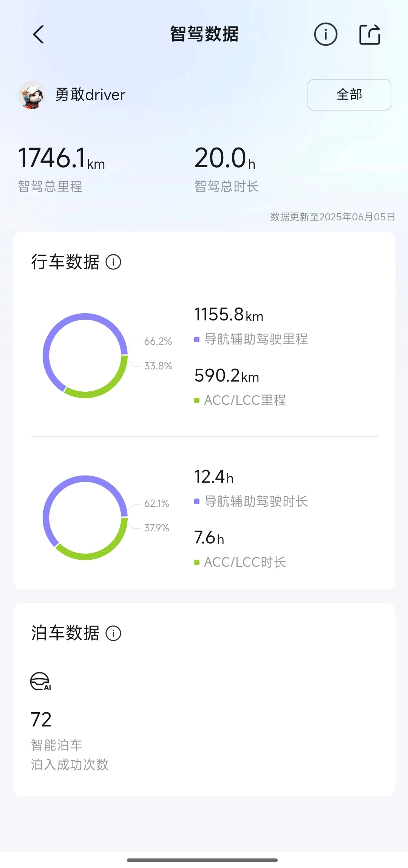Tap the 勇敢driver username
Image resolution: width=408 pixels, height=868 pixels.
[x=90, y=95]
